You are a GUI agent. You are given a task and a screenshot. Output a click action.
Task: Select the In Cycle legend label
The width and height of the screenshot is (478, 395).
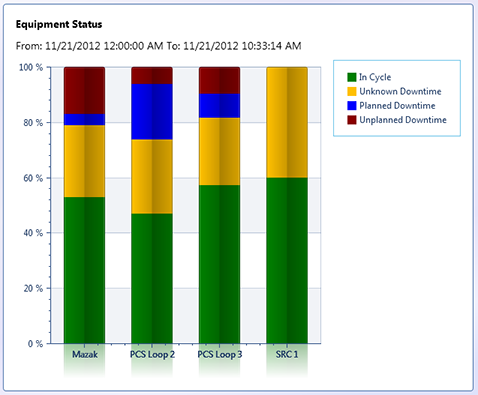click(x=375, y=77)
